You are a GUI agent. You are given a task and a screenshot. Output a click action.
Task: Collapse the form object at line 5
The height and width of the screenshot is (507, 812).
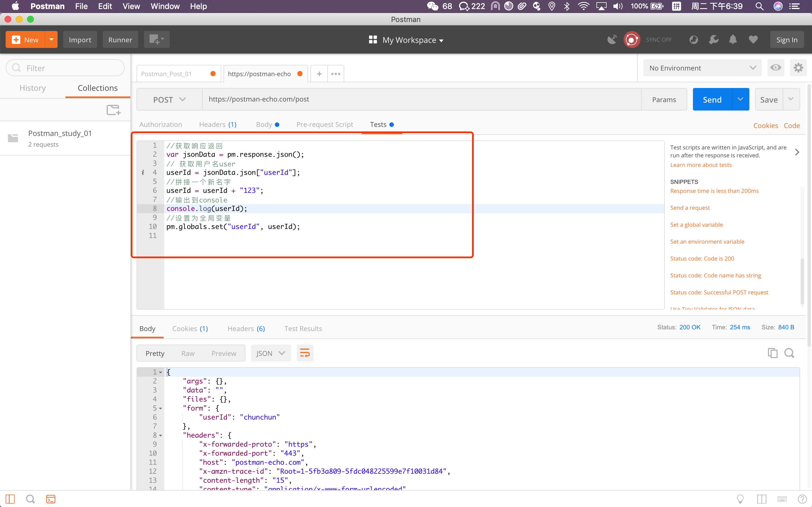(x=161, y=408)
